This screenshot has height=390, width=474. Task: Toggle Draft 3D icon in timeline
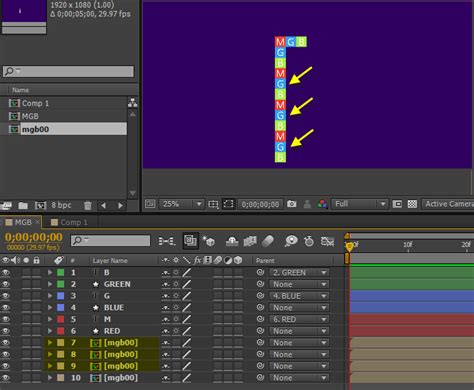click(x=209, y=241)
